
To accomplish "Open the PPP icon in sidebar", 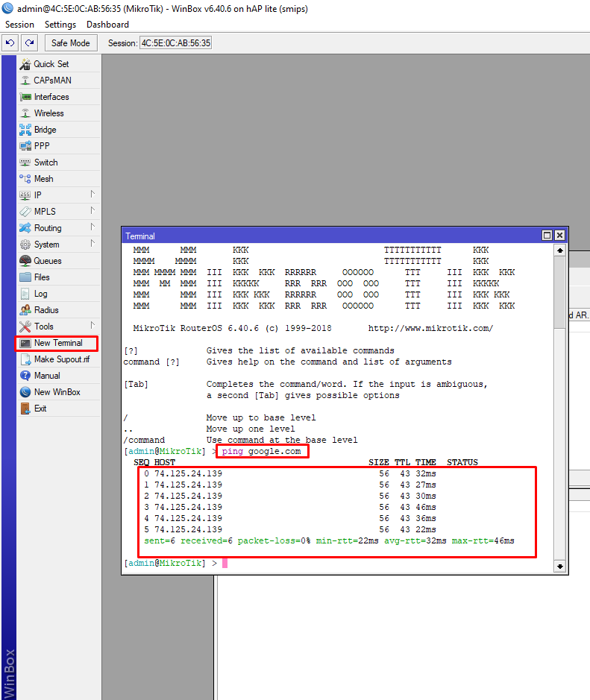I will (25, 146).
